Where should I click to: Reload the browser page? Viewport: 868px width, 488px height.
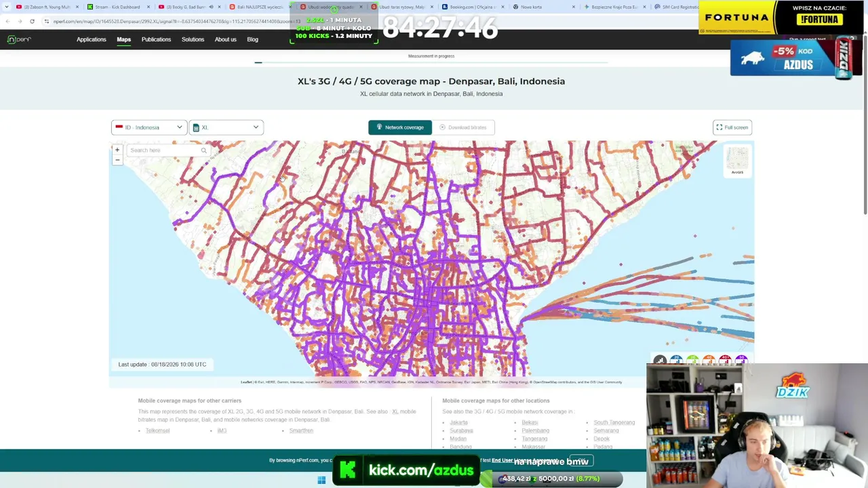point(32,21)
